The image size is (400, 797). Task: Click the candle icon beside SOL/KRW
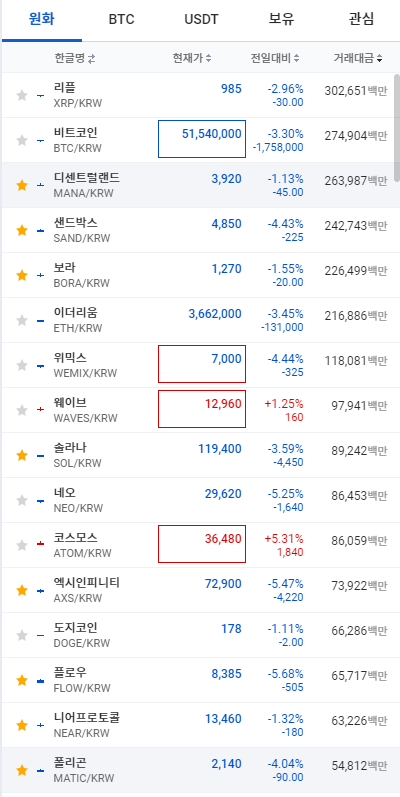tap(41, 455)
